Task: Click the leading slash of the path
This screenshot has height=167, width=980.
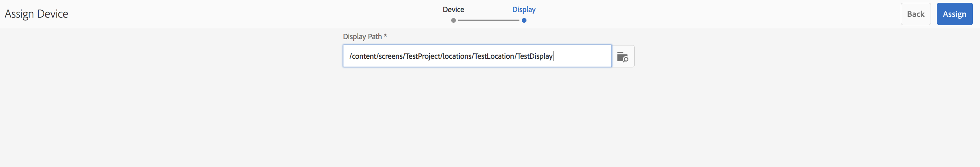Action: coord(350,56)
